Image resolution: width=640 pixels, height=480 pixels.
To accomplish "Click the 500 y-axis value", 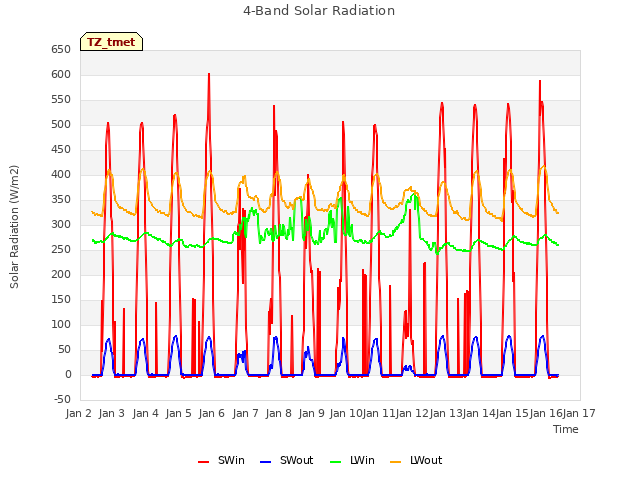I will (61, 125).
